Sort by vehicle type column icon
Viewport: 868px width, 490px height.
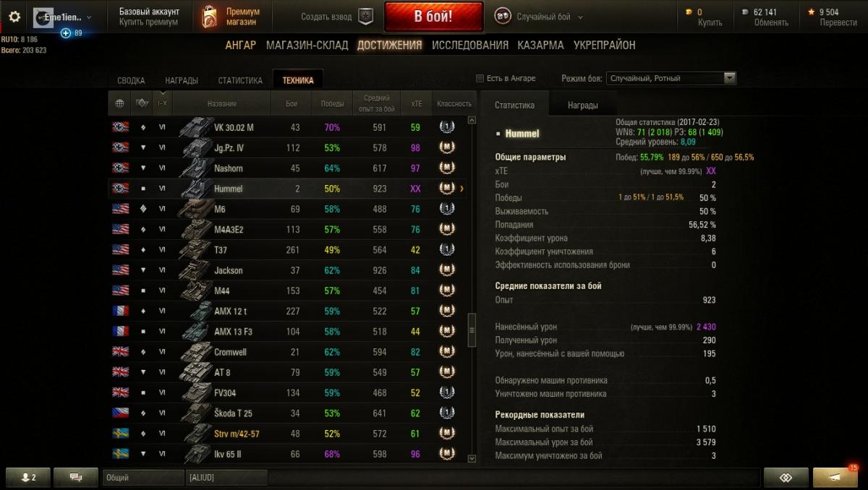tap(142, 103)
